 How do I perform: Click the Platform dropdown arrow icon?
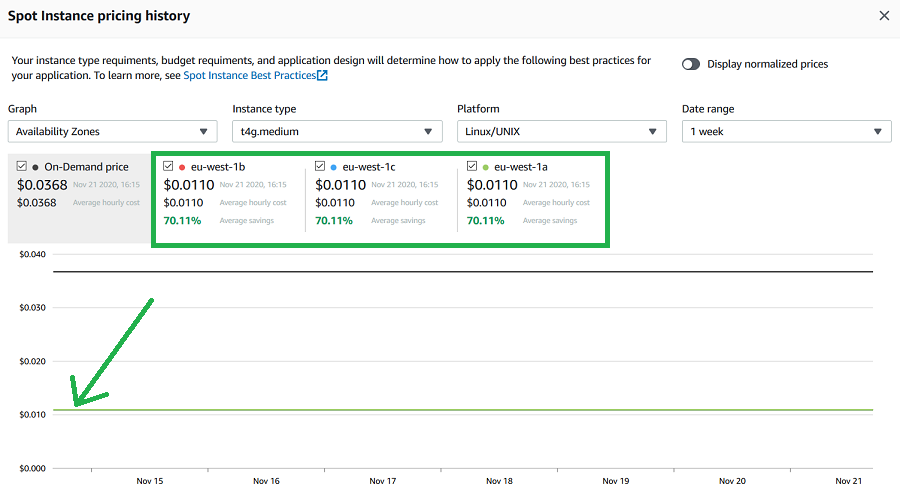point(652,131)
